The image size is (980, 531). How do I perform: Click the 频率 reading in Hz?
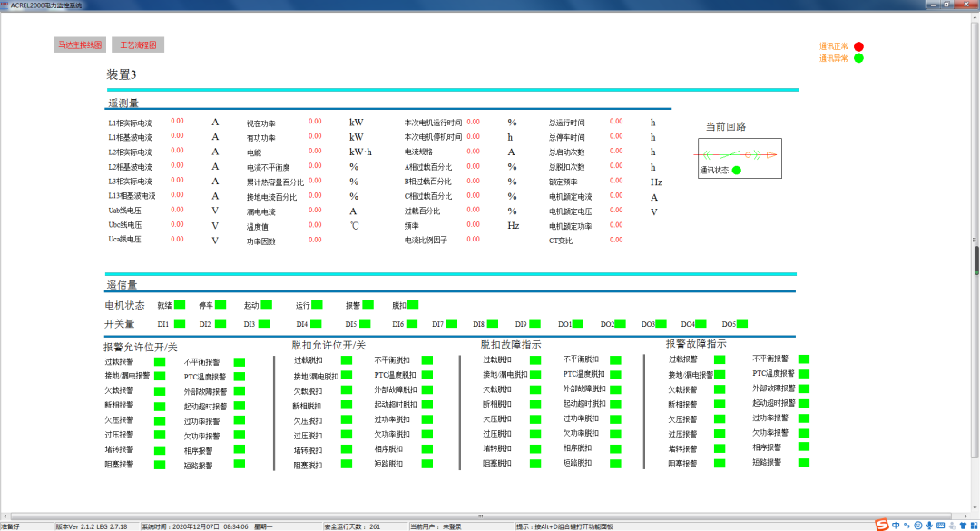[473, 224]
